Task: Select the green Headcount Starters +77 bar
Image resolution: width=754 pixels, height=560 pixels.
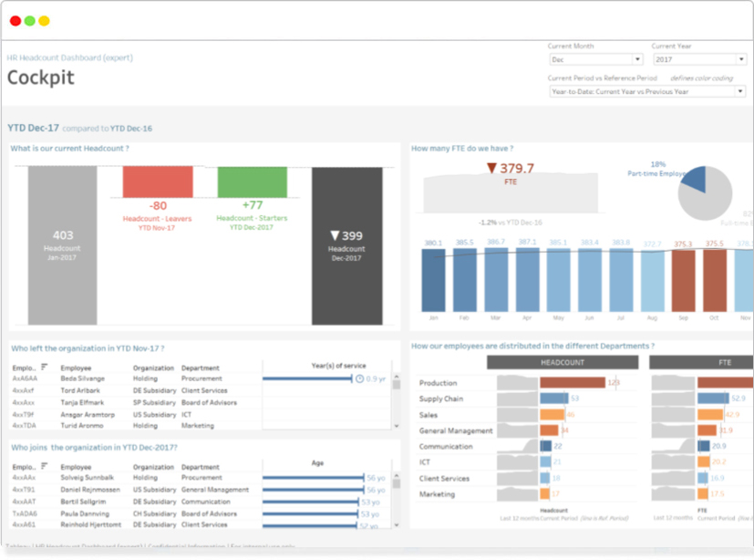Action: (253, 181)
